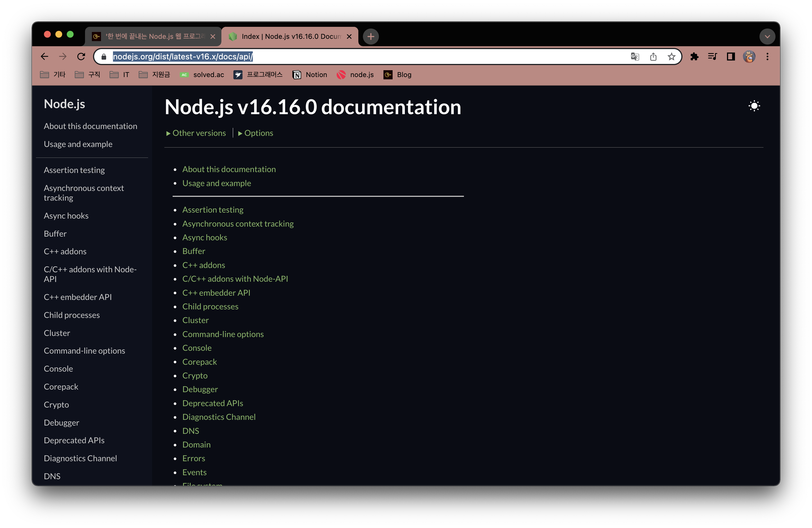This screenshot has width=812, height=528.
Task: Click the share page icon
Action: [653, 57]
